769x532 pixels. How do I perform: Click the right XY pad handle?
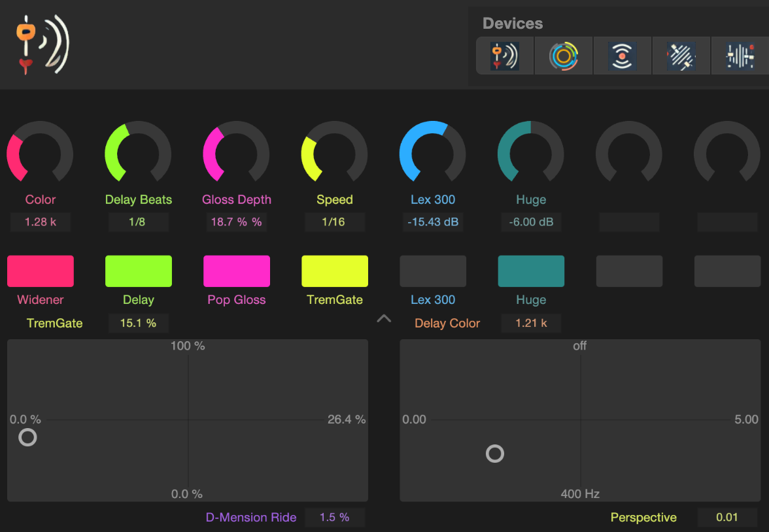(x=495, y=454)
